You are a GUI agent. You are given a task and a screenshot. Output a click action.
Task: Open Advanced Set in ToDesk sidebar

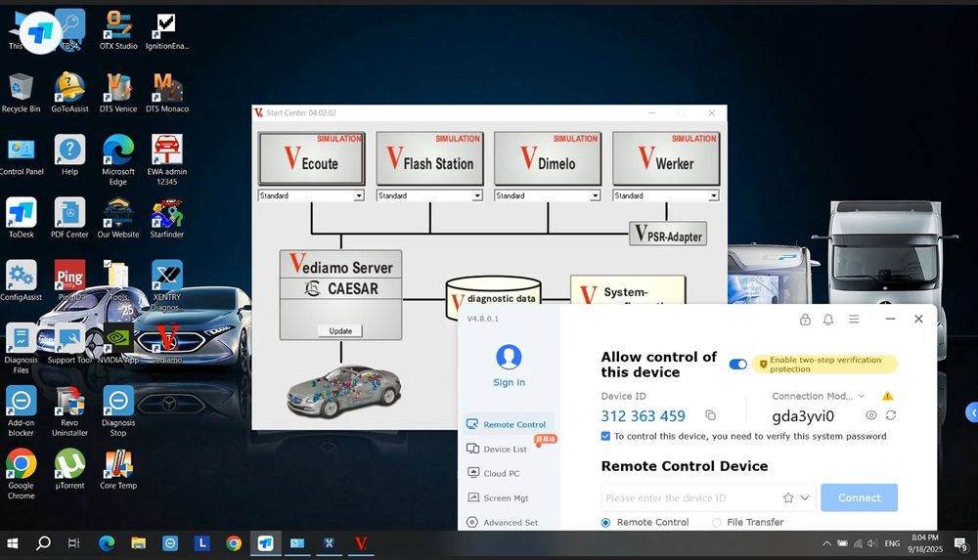(502, 523)
